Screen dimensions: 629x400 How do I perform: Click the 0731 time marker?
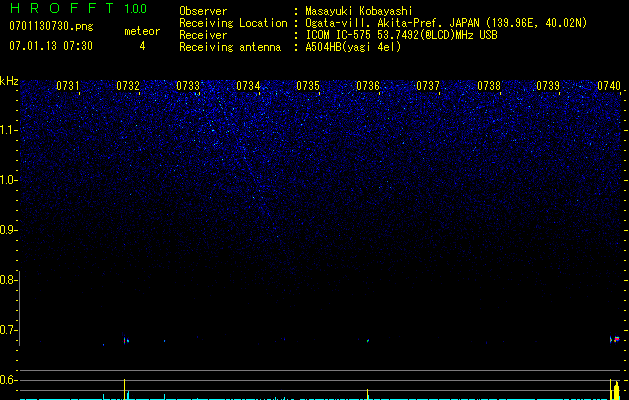tap(67, 86)
